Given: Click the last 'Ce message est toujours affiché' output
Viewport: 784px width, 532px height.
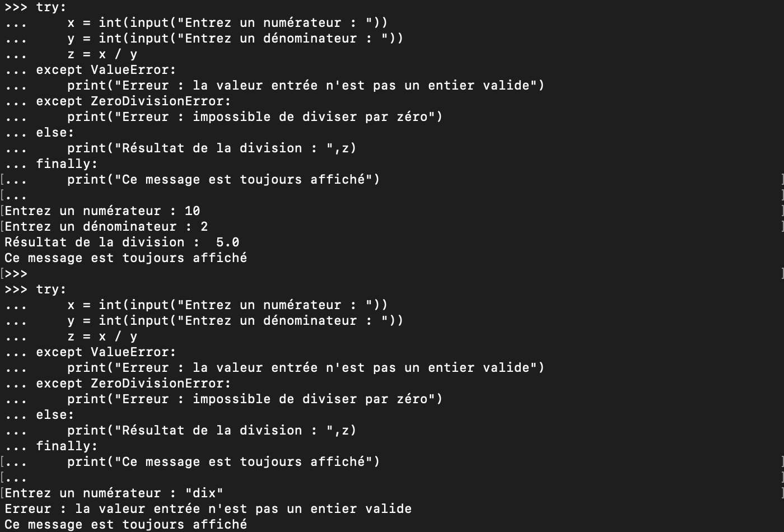Looking at the screenshot, I should click(125, 525).
